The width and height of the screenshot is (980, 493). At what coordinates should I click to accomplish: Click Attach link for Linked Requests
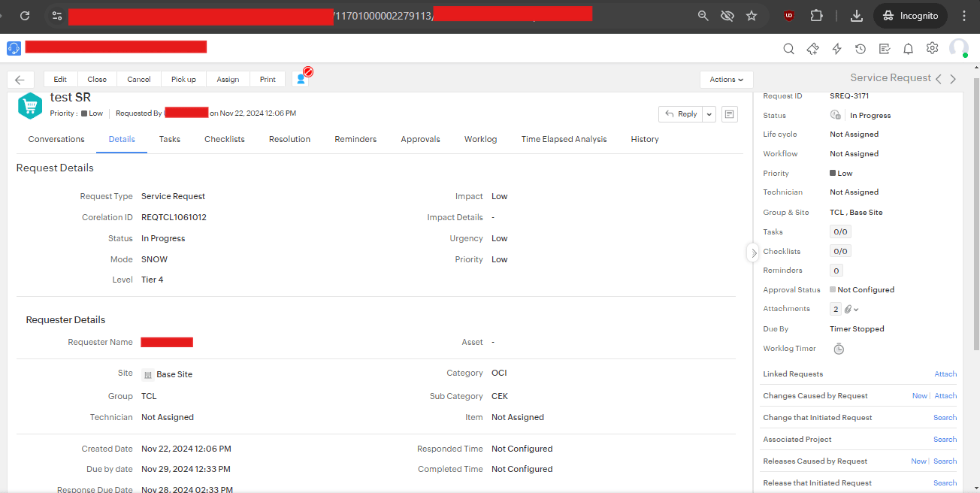pos(945,374)
